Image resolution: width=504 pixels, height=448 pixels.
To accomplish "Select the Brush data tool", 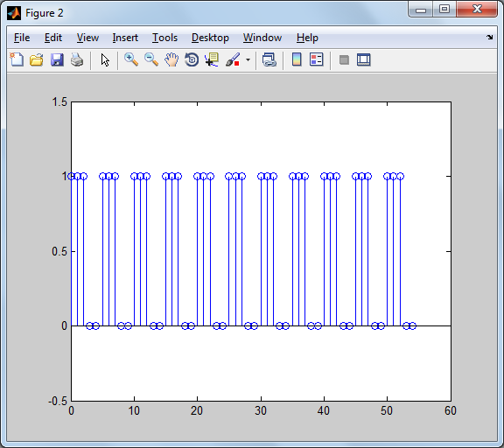I will point(233,59).
